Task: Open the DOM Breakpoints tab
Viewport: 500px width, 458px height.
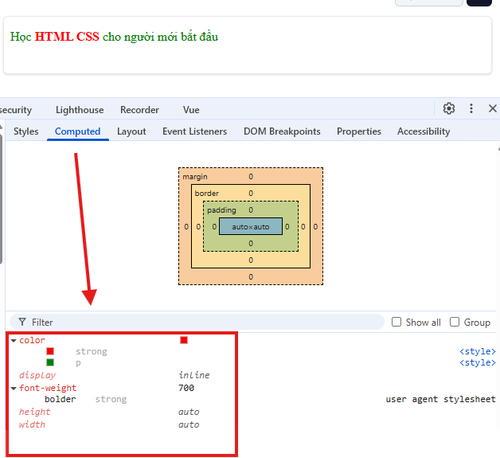Action: coord(282,131)
